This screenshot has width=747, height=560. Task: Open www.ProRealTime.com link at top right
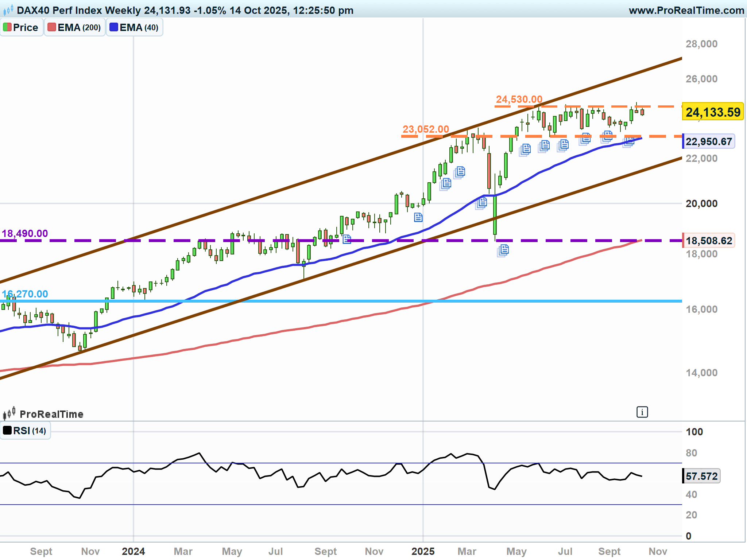pos(686,10)
